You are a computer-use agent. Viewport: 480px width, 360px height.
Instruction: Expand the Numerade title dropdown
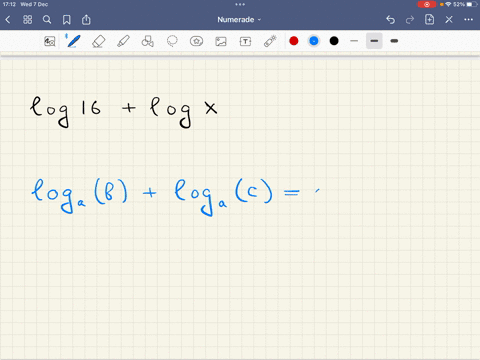coord(239,20)
